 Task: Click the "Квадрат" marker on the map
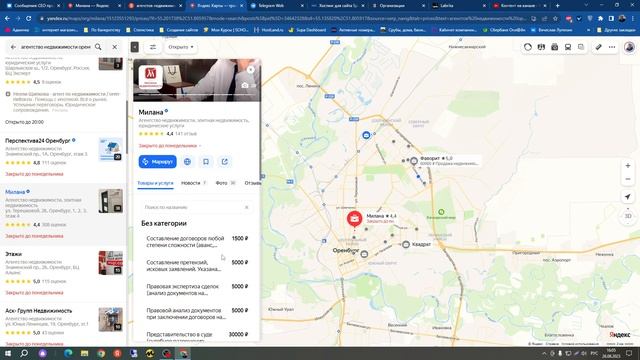point(406,244)
